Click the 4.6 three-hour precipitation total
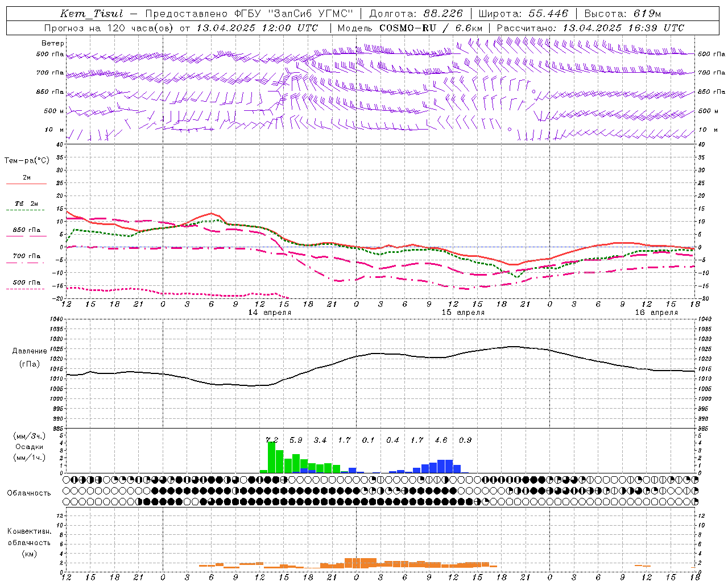This screenshot has width=728, height=582. (x=441, y=440)
